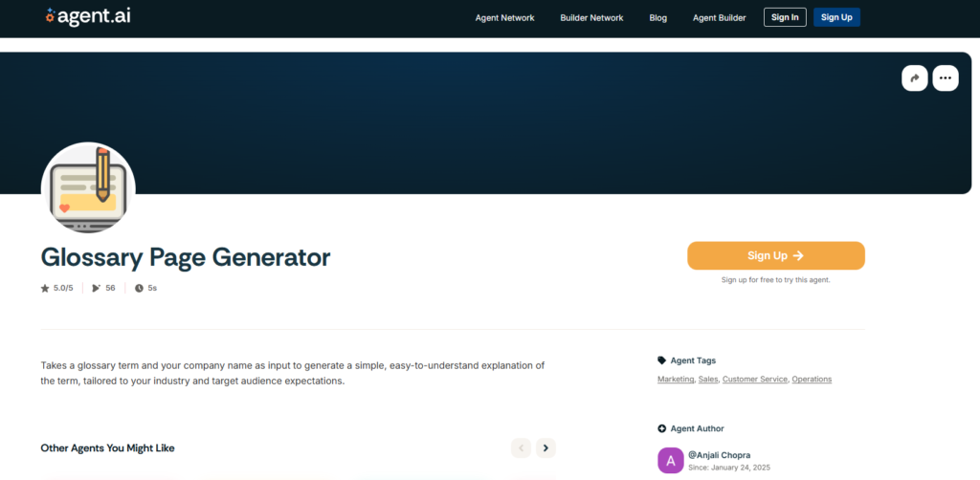
Task: Click the Agent Tags tag icon
Action: [662, 360]
